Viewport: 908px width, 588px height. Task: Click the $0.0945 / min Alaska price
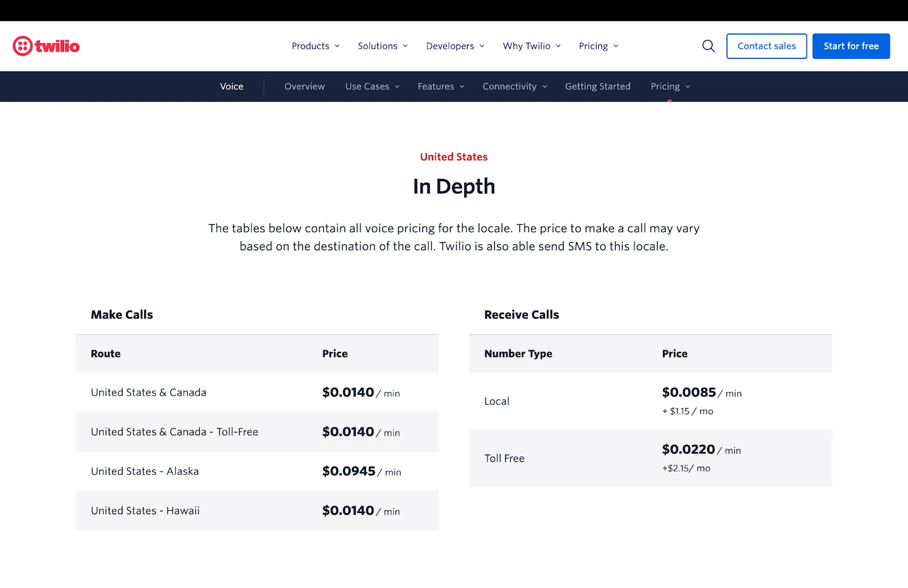[x=361, y=471]
